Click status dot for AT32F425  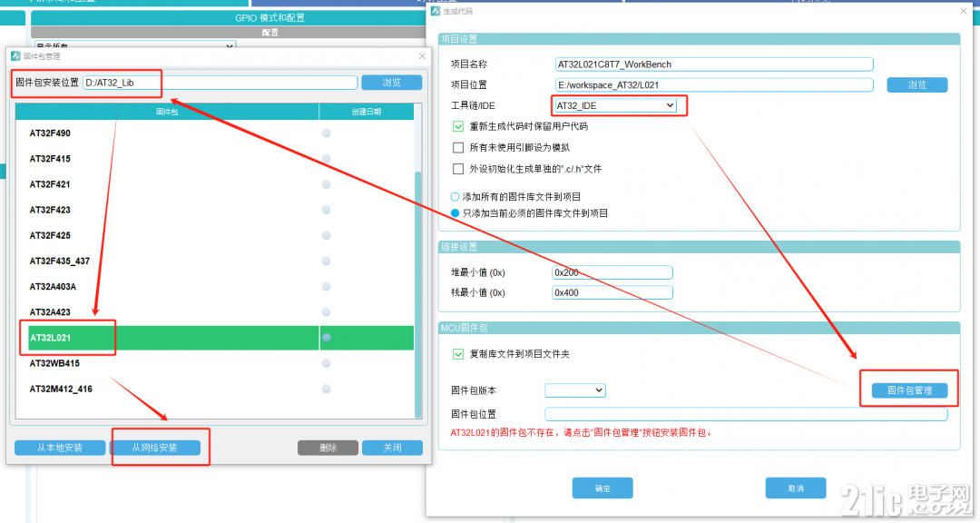327,236
